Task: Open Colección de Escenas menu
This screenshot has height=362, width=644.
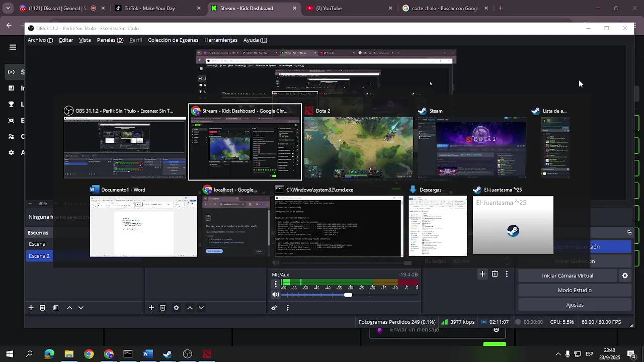Action: (x=173, y=40)
